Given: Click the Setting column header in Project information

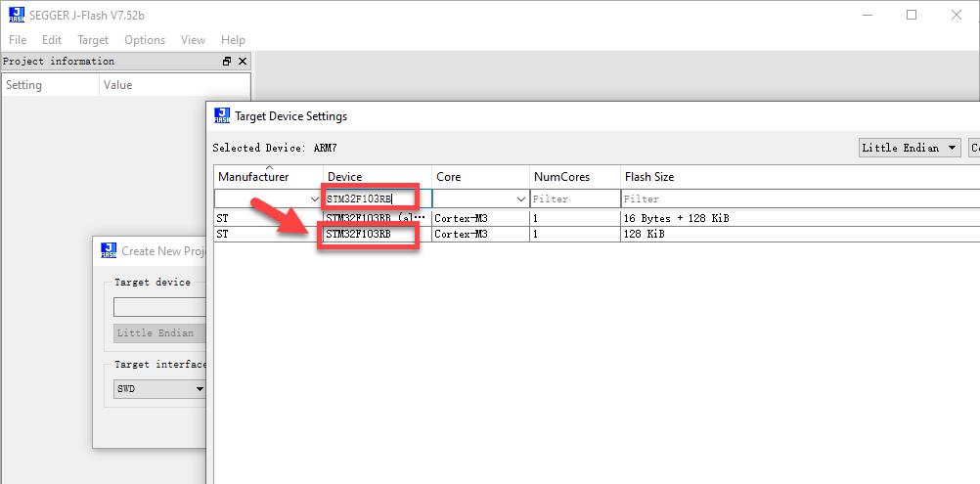Looking at the screenshot, I should [x=51, y=85].
